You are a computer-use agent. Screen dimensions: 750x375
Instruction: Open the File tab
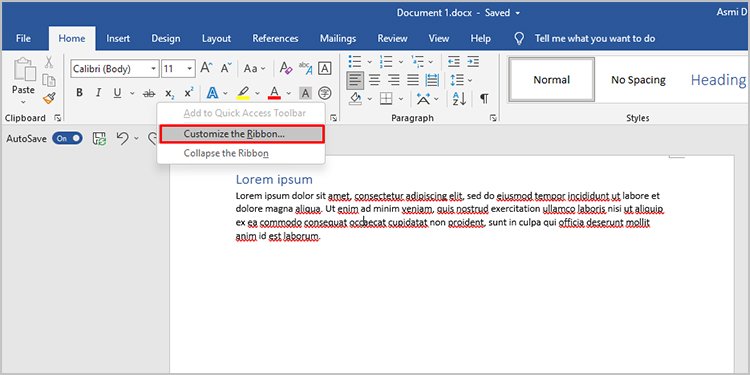pyautogui.click(x=23, y=39)
